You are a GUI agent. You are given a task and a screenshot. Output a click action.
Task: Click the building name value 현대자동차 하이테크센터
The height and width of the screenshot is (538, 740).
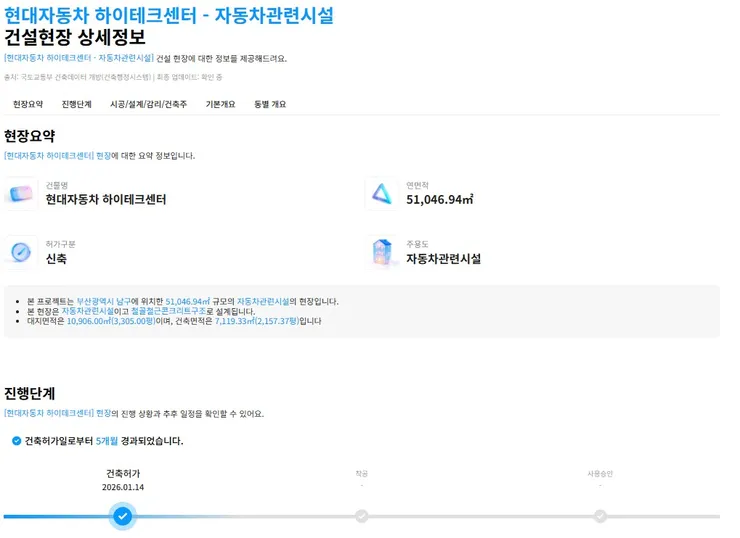[106, 200]
